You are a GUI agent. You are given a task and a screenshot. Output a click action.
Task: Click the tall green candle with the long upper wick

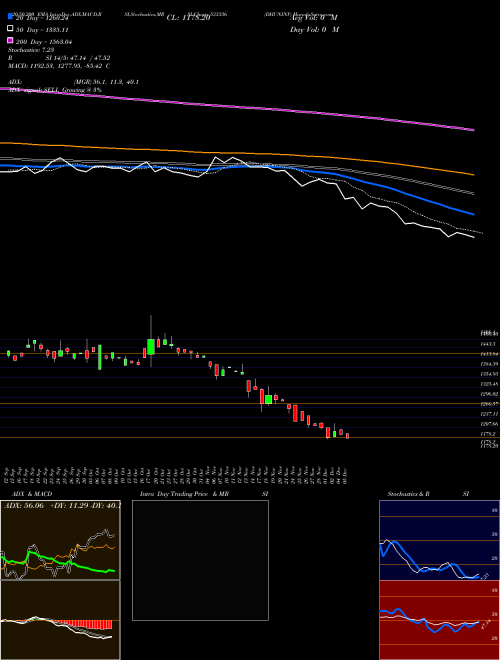pos(151,346)
